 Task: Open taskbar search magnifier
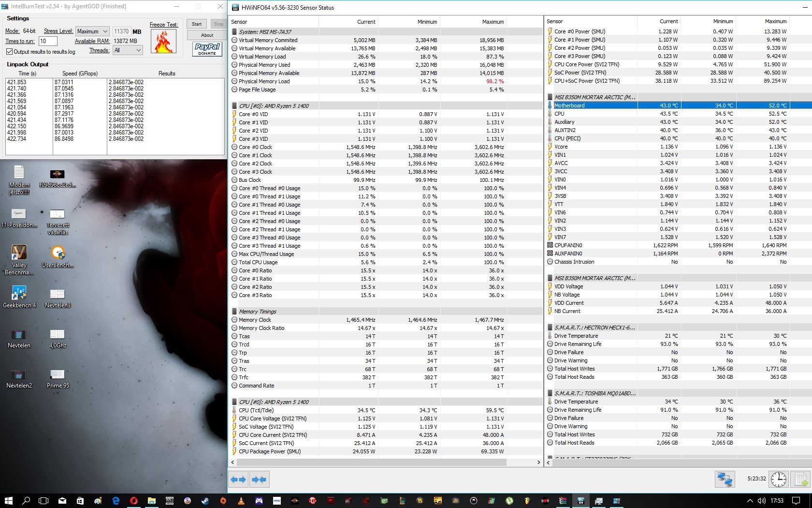coord(26,501)
